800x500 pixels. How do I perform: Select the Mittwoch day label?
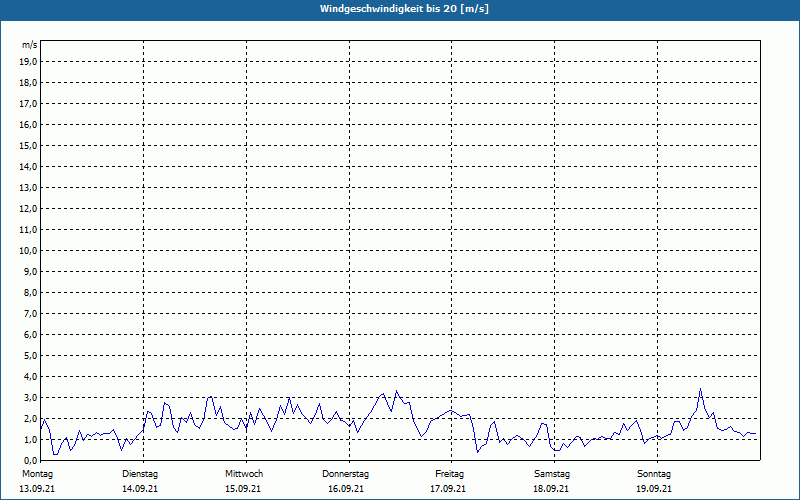244,474
